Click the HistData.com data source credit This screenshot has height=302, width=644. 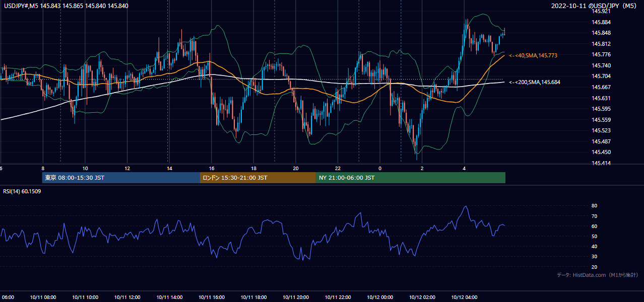click(598, 275)
